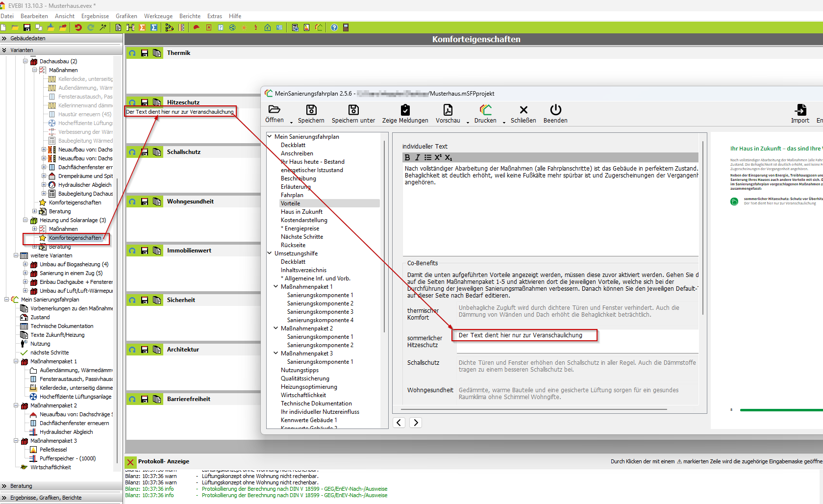
Task: Toggle bullet list in individueller Text editor
Action: click(x=427, y=157)
